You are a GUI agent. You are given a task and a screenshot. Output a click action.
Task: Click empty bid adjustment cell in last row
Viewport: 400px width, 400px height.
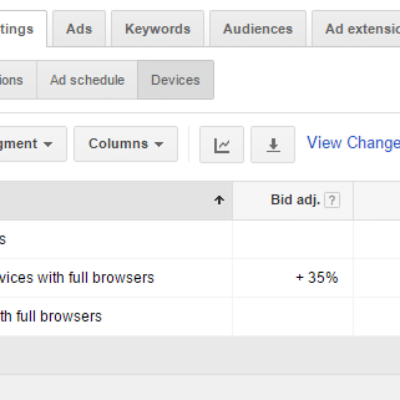coord(293,316)
